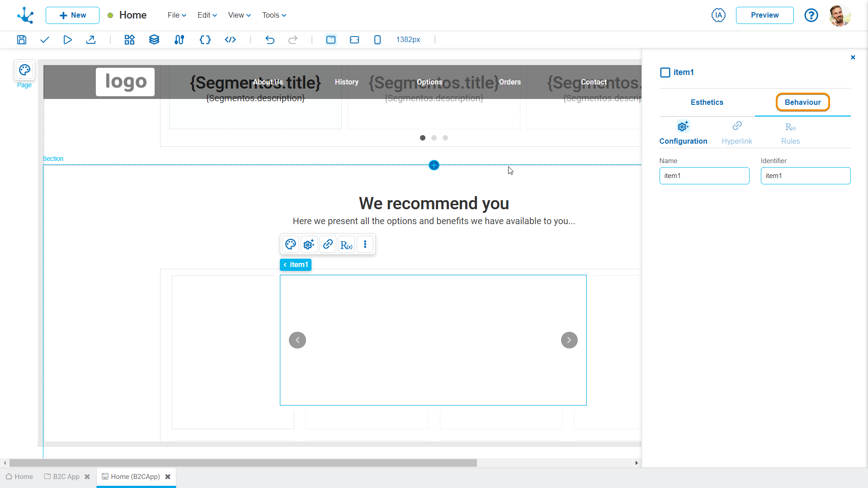Click the Preview button
868x488 pixels.
[x=765, y=15]
